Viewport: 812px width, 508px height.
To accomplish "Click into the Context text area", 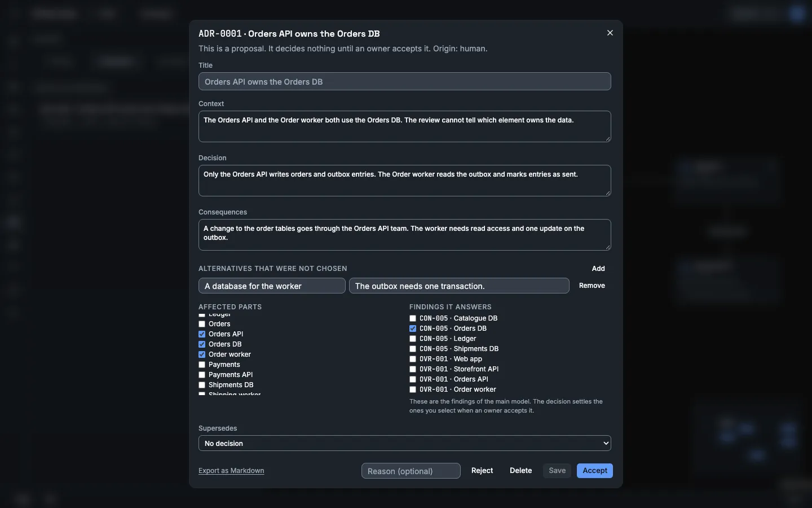I will click(x=405, y=126).
